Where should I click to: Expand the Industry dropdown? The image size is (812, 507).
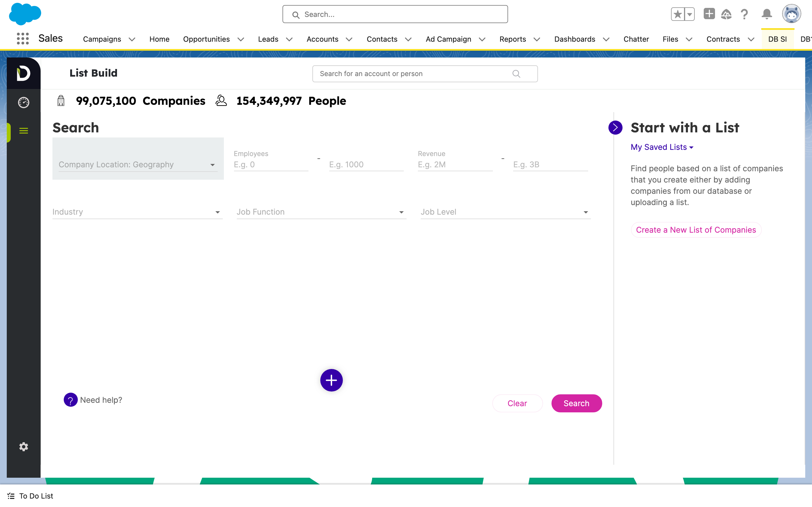(137, 212)
